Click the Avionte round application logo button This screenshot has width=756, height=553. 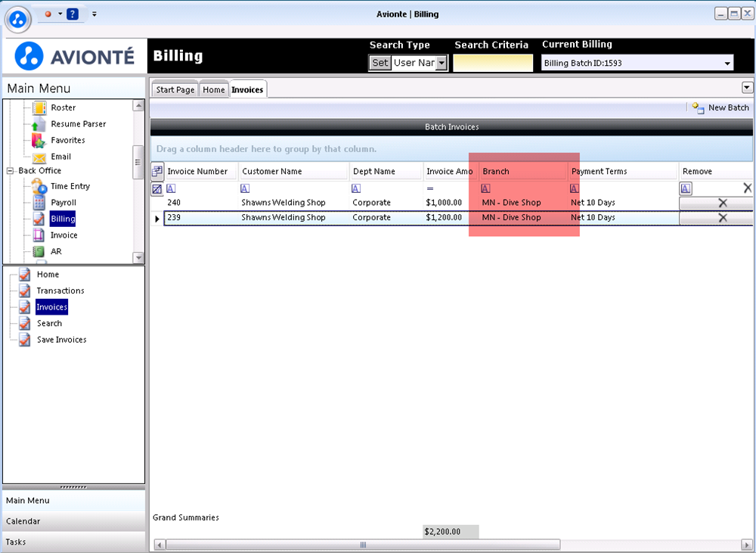(x=18, y=20)
